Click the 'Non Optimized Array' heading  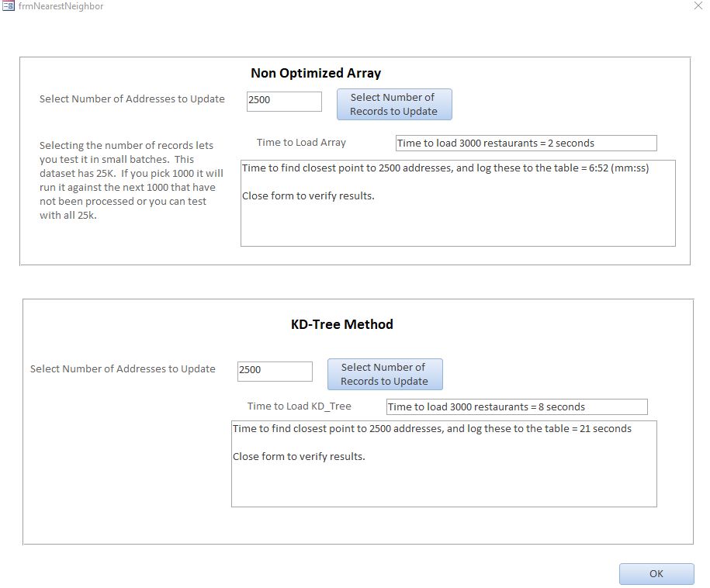click(316, 74)
